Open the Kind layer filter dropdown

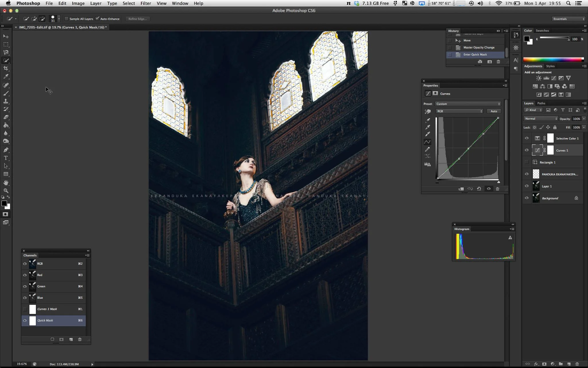(533, 110)
